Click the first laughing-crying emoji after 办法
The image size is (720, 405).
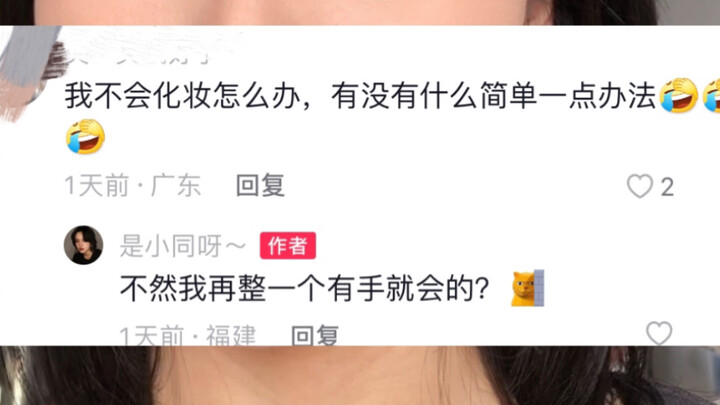click(x=679, y=96)
